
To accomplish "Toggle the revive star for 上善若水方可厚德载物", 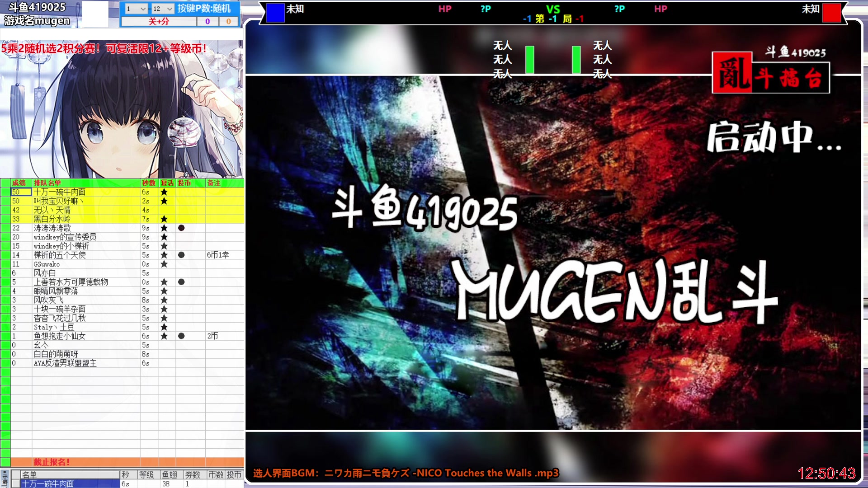I will [x=164, y=282].
